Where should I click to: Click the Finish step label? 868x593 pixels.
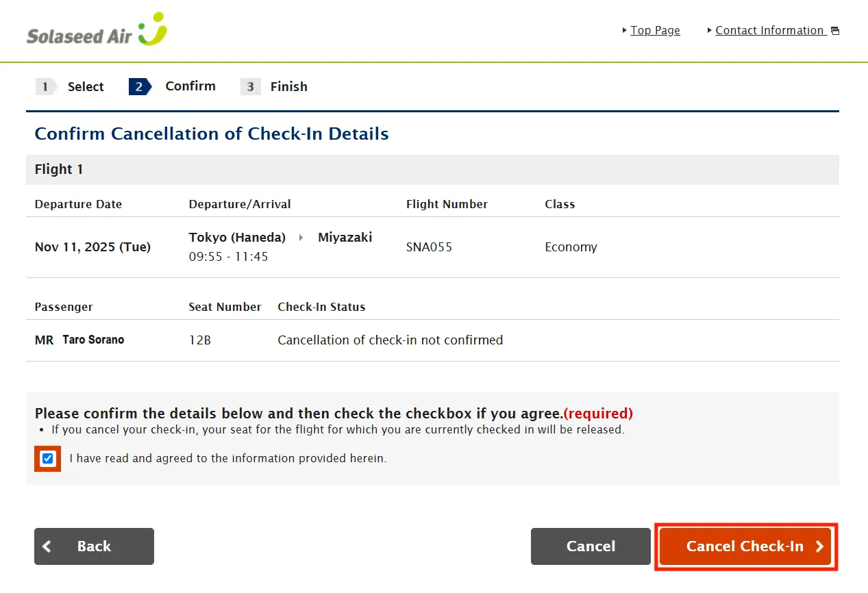point(288,87)
